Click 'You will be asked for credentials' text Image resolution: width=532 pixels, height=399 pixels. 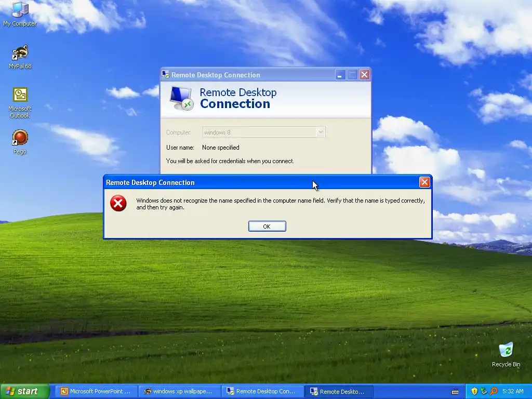pyautogui.click(x=230, y=161)
